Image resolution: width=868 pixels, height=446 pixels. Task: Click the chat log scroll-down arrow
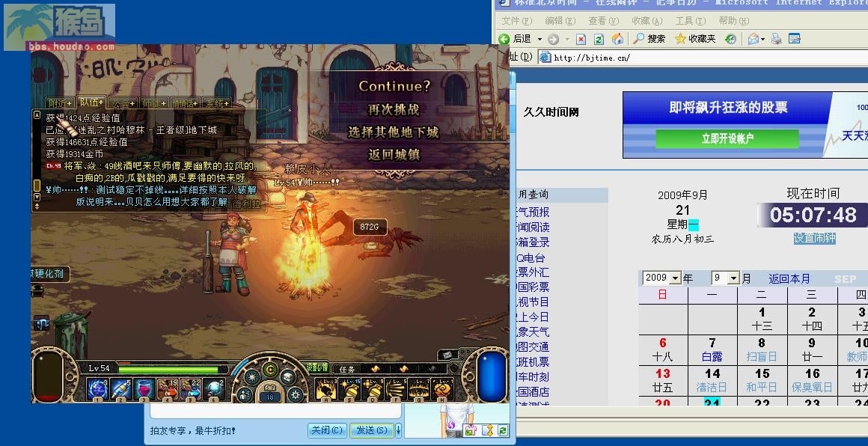[x=37, y=197]
